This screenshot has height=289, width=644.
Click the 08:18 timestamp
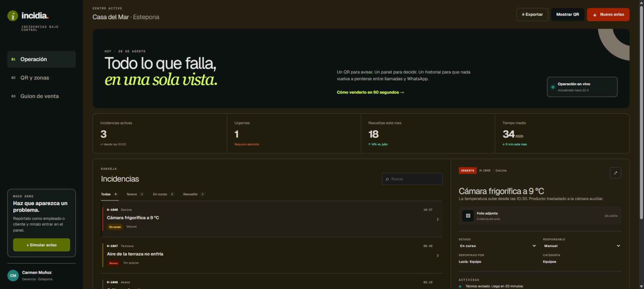tap(428, 282)
